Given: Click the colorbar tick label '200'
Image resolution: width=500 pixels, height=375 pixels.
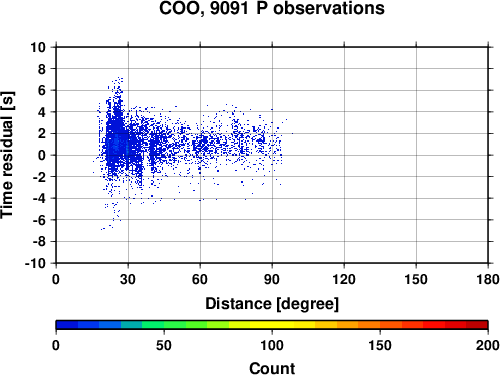Looking at the screenshot, I should (488, 345).
